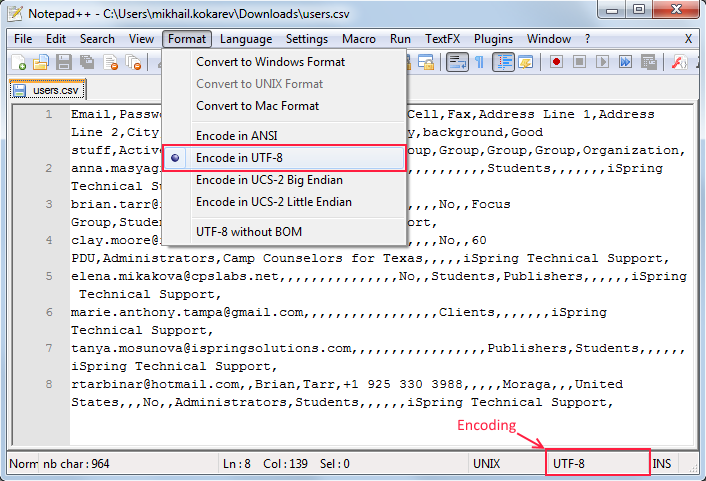The image size is (706, 481).
Task: Click the Save All toolbar icon
Action: point(87,62)
